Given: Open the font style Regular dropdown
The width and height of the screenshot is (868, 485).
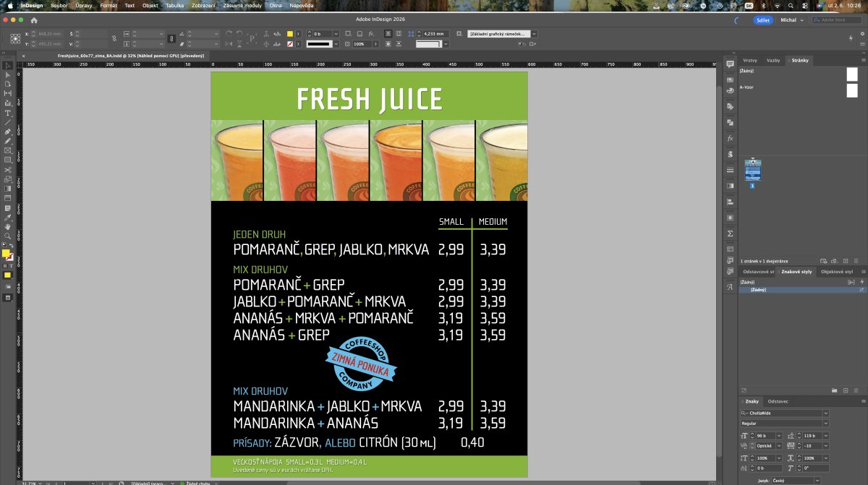Looking at the screenshot, I should coord(827,423).
